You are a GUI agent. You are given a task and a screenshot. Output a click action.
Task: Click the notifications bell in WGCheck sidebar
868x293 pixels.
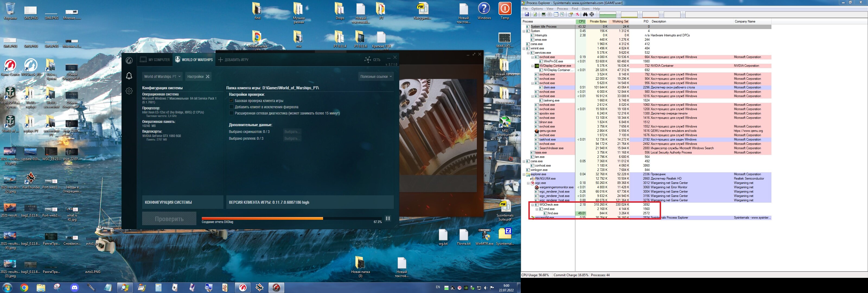pyautogui.click(x=129, y=76)
